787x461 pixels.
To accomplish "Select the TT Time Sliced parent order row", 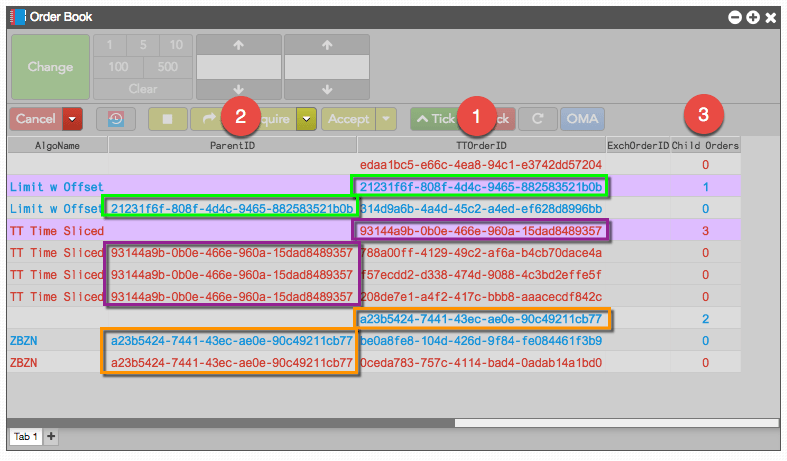I will point(374,230).
